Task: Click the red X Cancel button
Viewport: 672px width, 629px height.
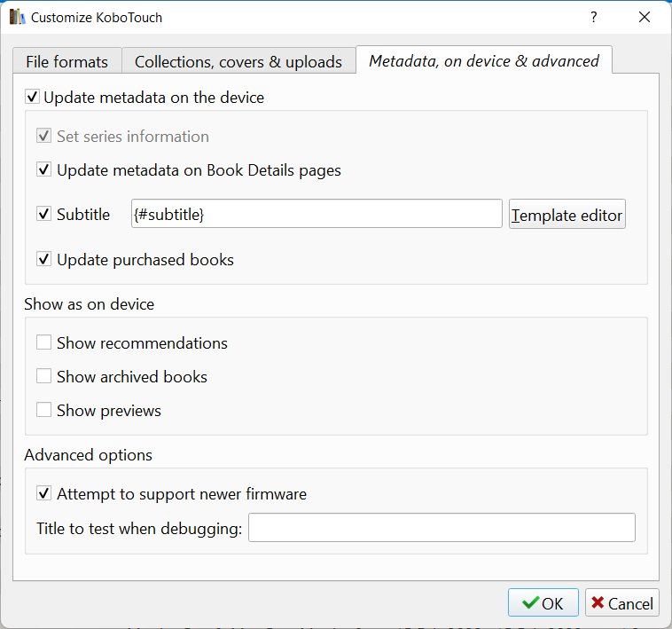Action: 621,602
